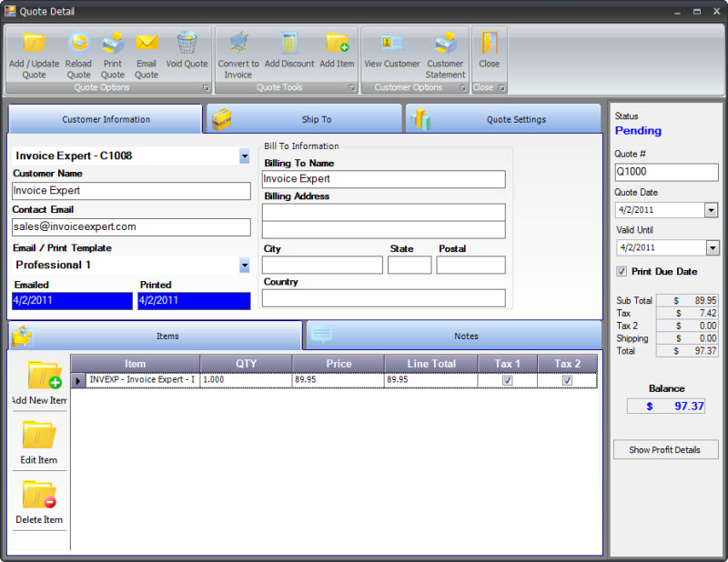Sort by the Item column header

coord(135,364)
